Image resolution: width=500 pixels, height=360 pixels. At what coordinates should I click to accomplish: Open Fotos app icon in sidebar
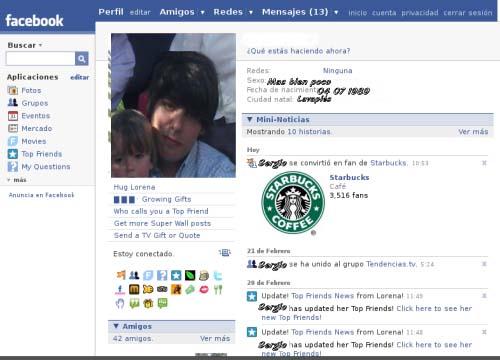pos(13,90)
